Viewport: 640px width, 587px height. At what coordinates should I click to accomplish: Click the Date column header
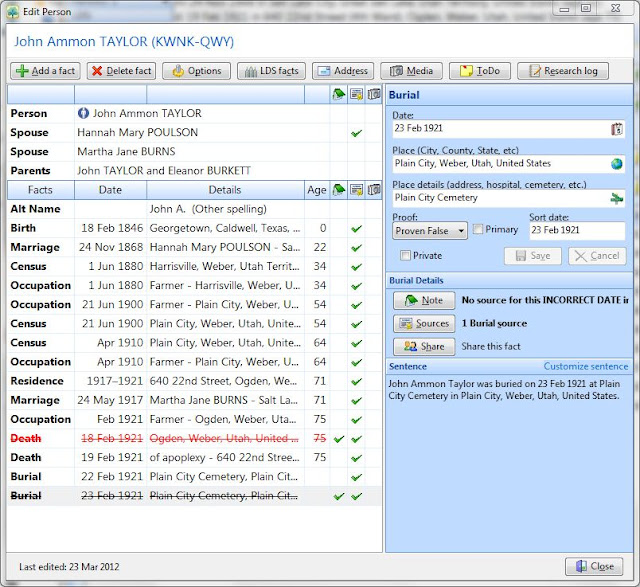tap(110, 190)
